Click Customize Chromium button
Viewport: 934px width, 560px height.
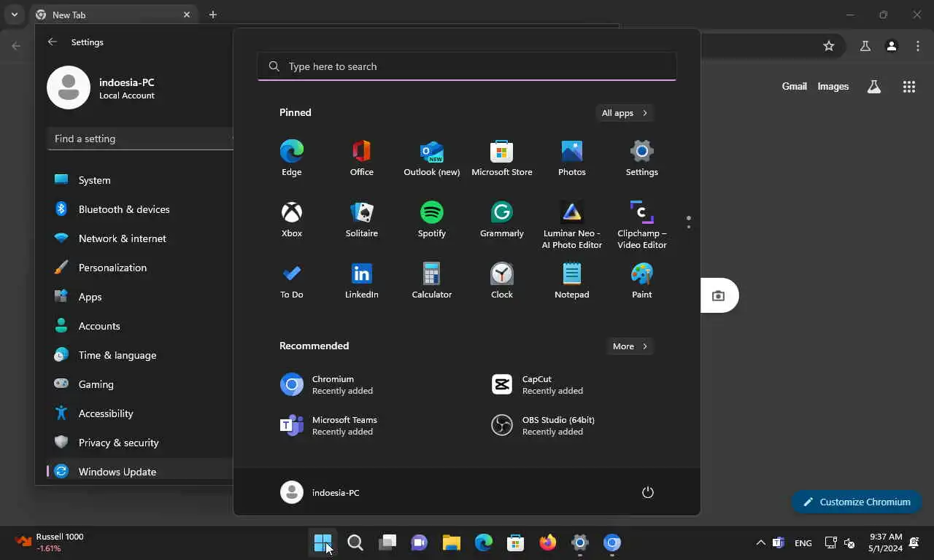click(857, 502)
